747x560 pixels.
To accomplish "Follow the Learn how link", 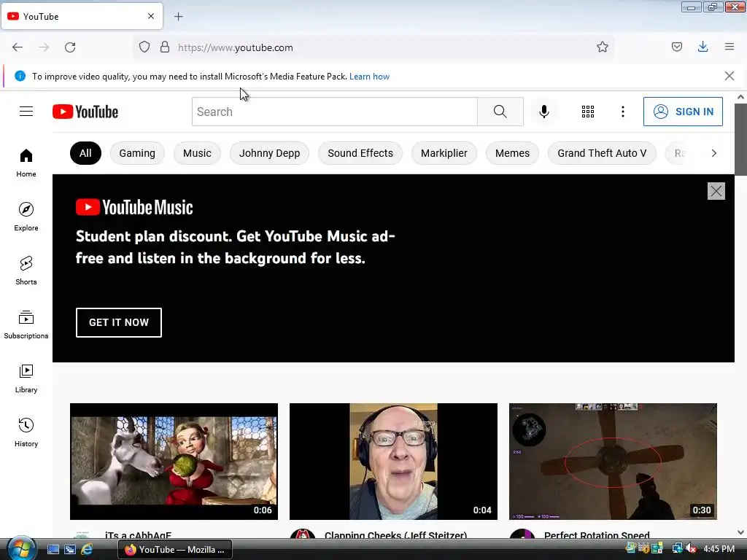I will [369, 76].
